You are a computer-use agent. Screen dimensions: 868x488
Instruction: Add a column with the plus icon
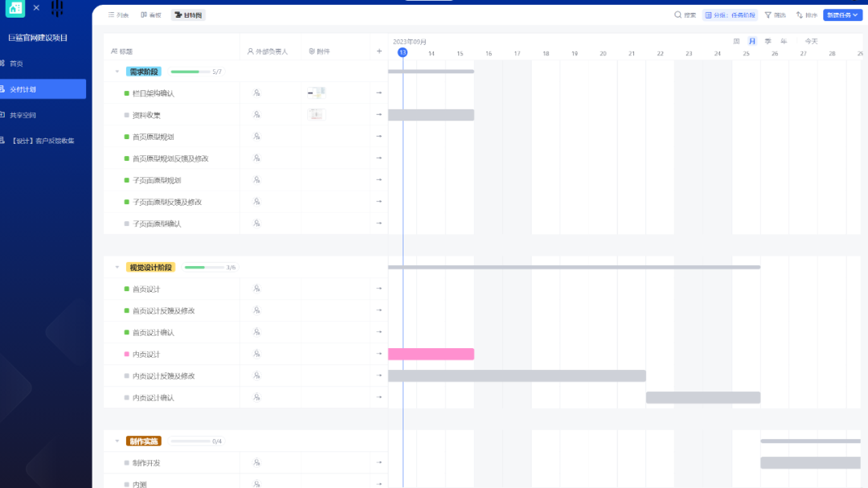379,51
